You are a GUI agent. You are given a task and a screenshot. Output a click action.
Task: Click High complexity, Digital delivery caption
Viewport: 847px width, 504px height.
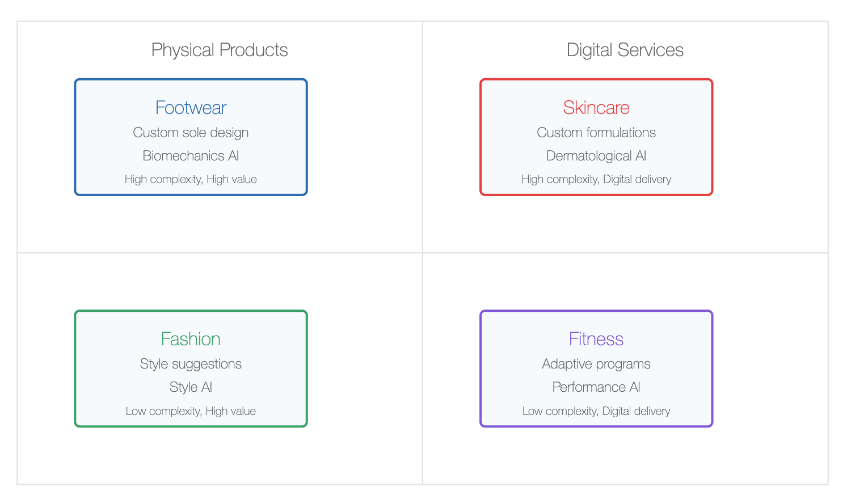point(596,180)
